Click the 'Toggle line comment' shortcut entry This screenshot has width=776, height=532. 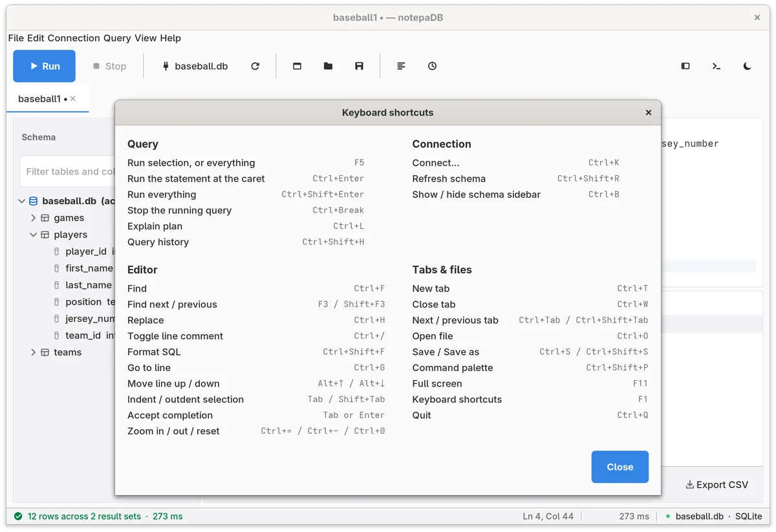(256, 336)
